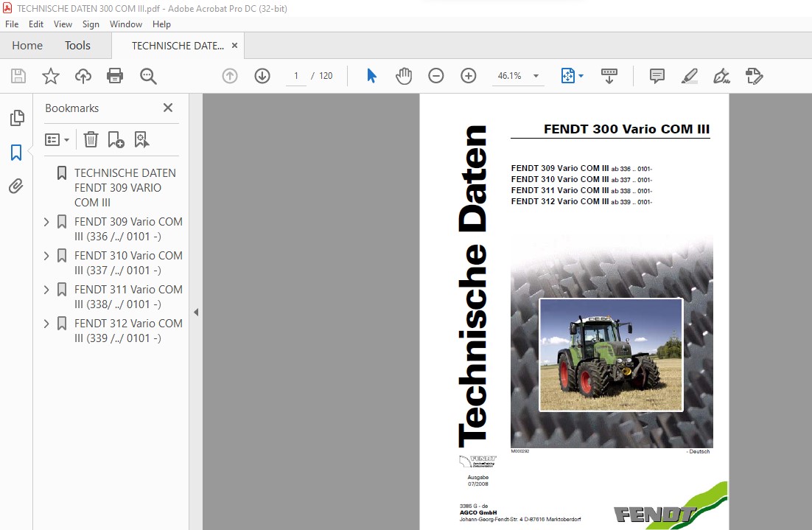
Task: Open zoom level 46.1% dropdown
Action: (x=536, y=76)
